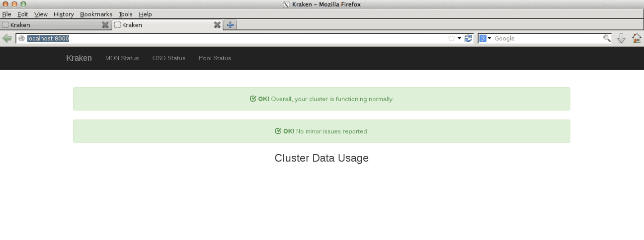Open the History menu
This screenshot has height=240, width=644.
[64, 14]
